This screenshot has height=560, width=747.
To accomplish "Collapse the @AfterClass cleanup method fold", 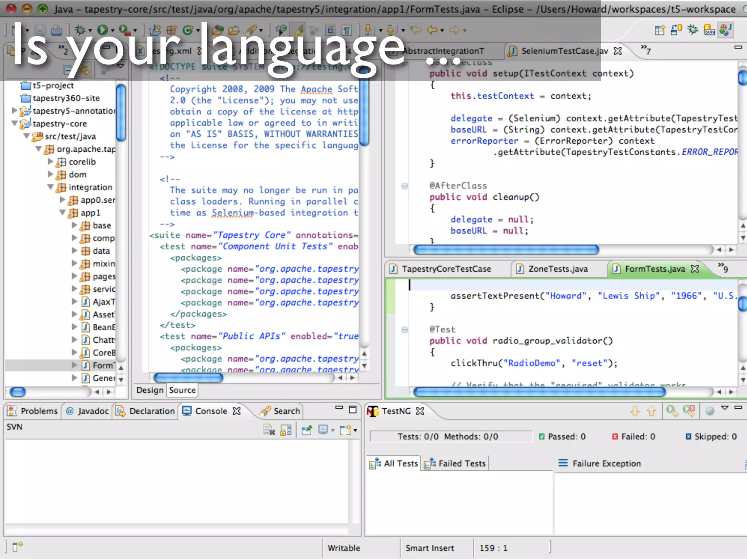I will click(405, 186).
